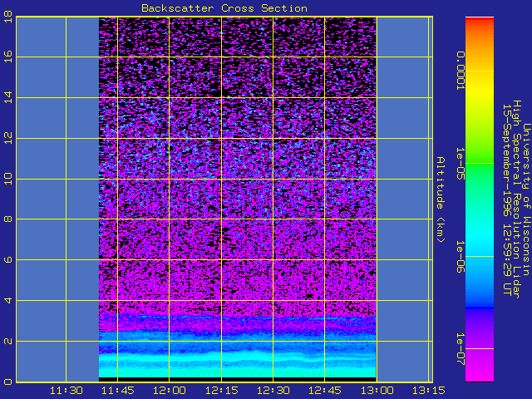Screen dimensions: 532x399
Task: Click the altitude 12 axis label
Action: click(x=8, y=138)
